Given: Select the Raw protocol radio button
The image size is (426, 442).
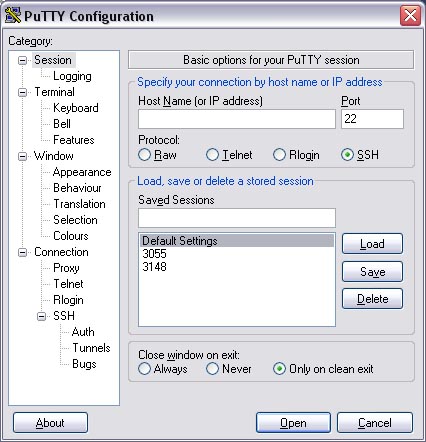Looking at the screenshot, I should (144, 155).
